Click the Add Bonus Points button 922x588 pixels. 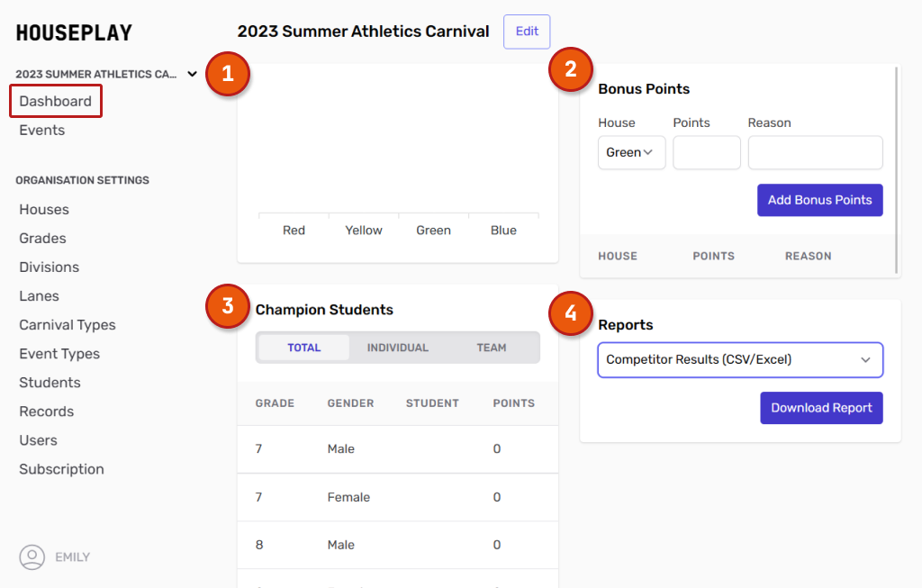pos(819,200)
